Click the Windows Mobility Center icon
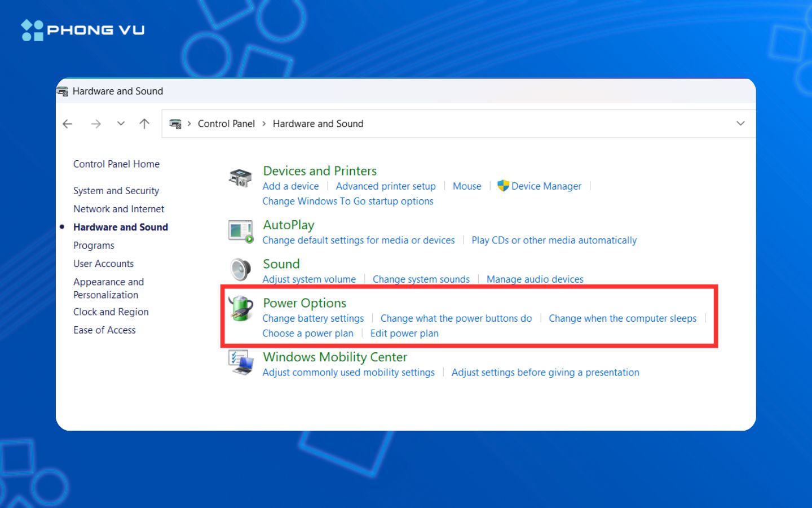The height and width of the screenshot is (508, 812). [x=241, y=362]
